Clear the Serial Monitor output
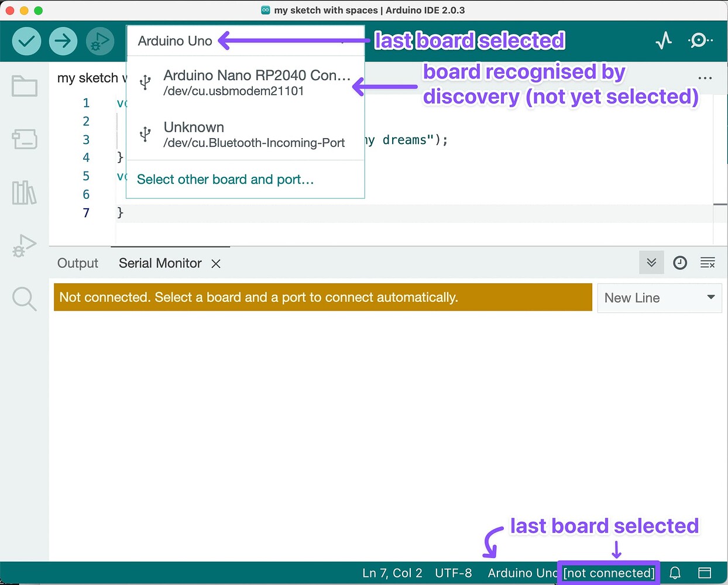728x585 pixels. [x=708, y=263]
